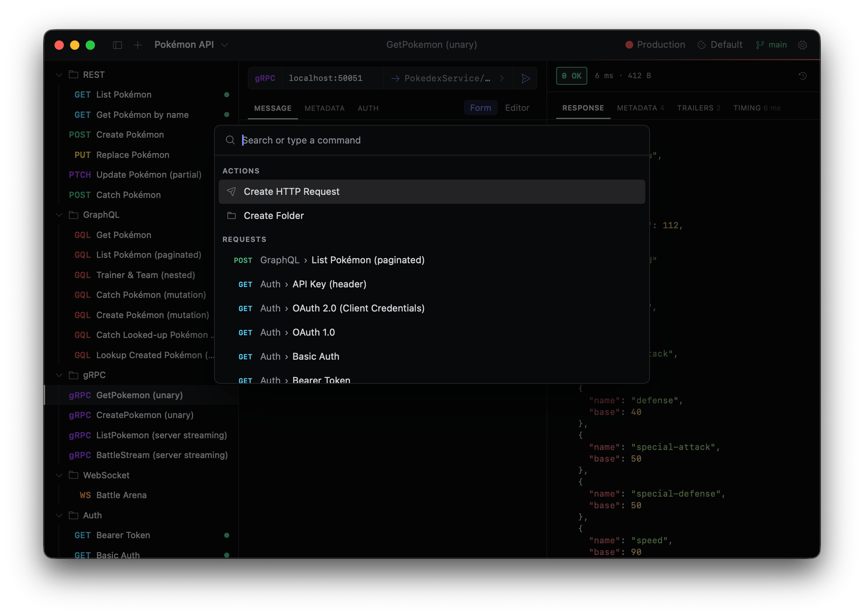The width and height of the screenshot is (864, 616).
Task: Switch to the AUTH tab
Action: [x=368, y=108]
